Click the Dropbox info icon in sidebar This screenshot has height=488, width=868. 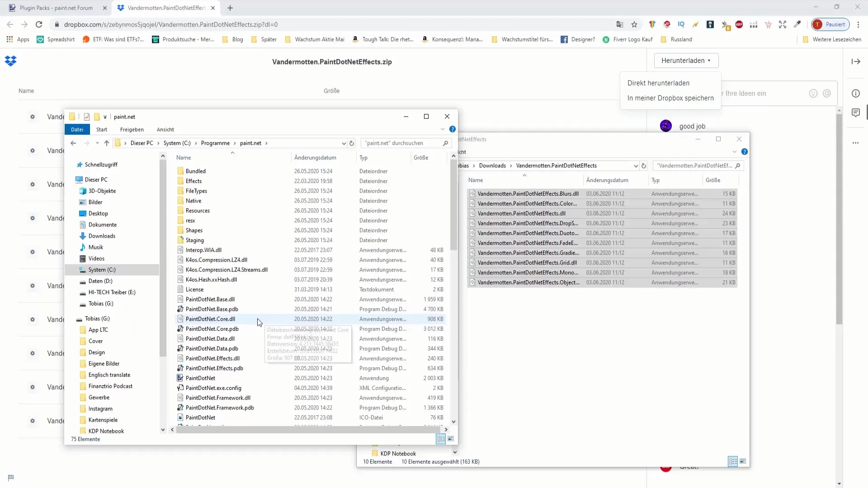856,94
